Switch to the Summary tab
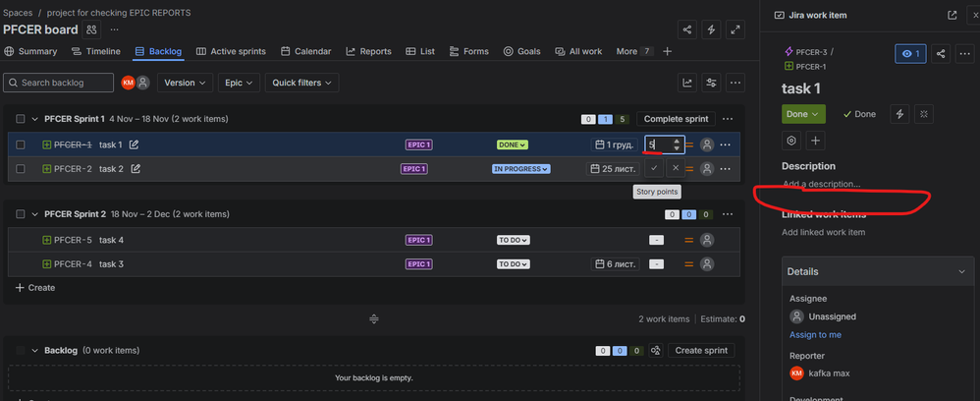 30,51
